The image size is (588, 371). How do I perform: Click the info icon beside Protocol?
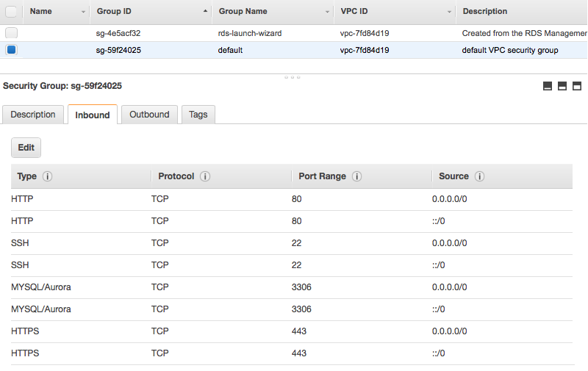click(205, 177)
